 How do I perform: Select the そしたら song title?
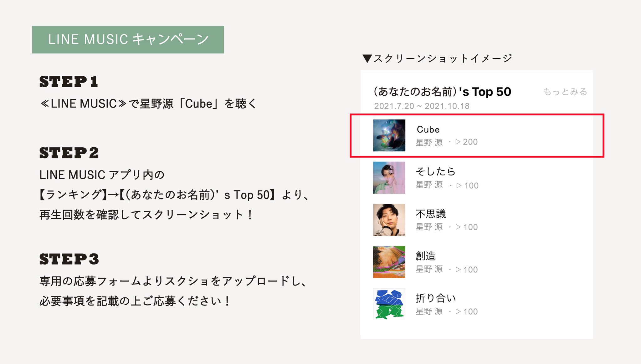coord(435,171)
